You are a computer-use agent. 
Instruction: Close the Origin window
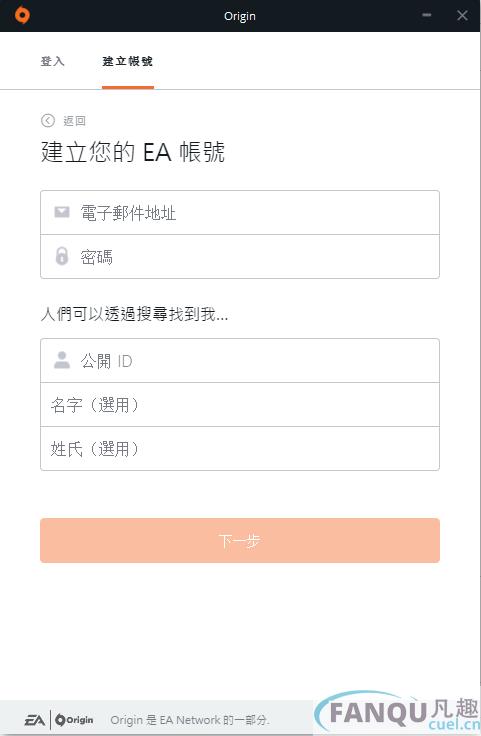point(462,15)
